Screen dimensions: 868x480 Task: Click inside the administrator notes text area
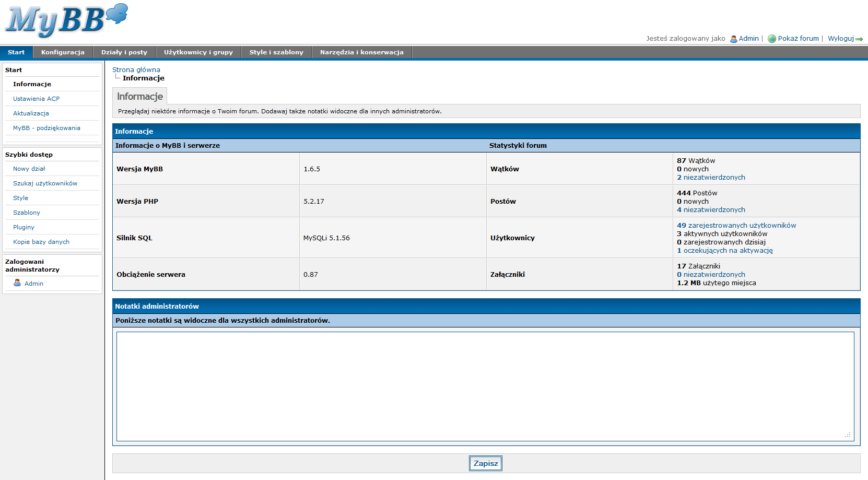click(x=485, y=386)
